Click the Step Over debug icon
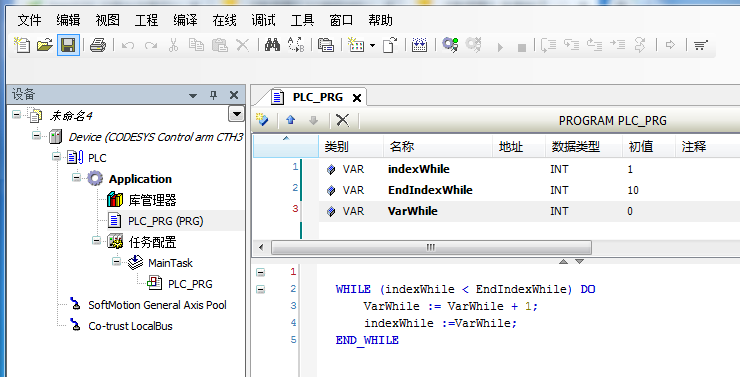This screenshot has height=377, width=740. [x=548, y=45]
